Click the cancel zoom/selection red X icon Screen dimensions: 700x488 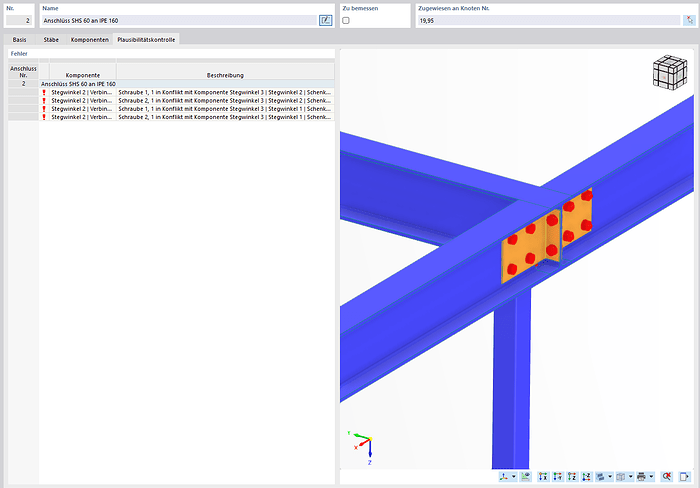667,477
